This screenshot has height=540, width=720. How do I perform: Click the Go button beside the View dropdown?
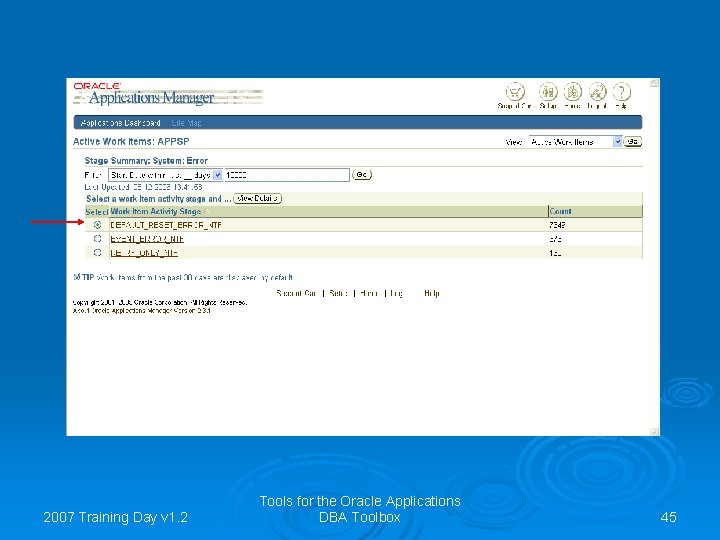pos(633,142)
